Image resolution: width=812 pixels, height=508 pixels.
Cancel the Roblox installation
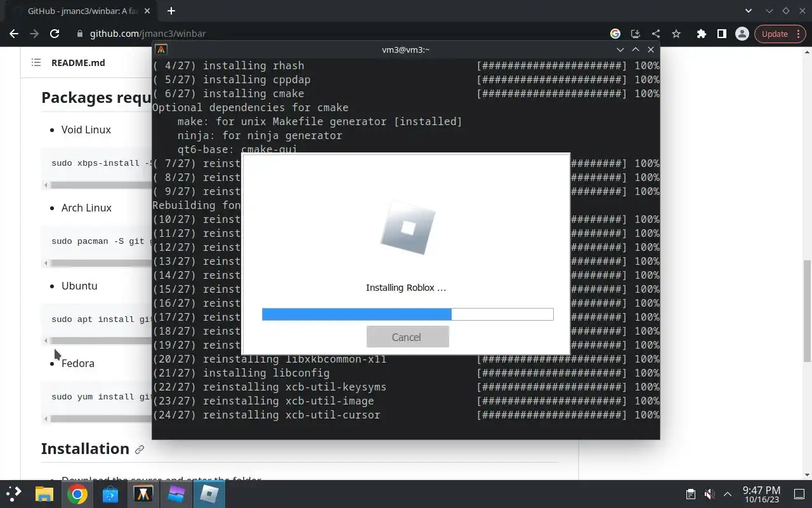click(407, 337)
